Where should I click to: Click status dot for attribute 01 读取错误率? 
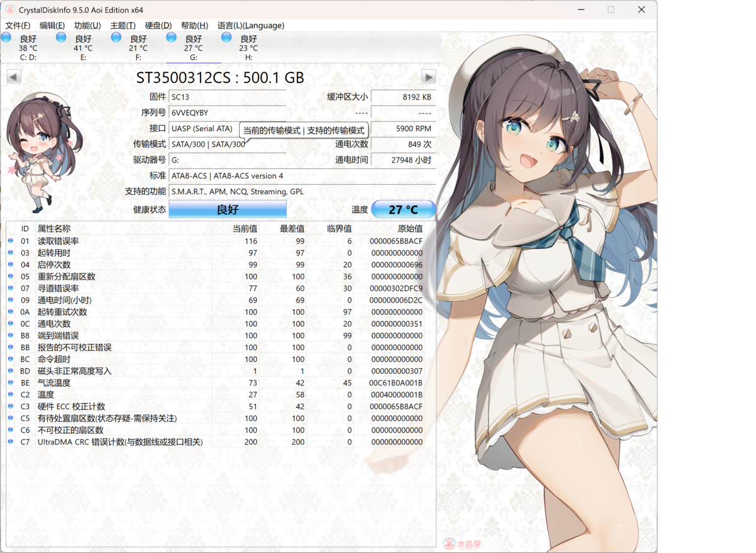(x=11, y=241)
